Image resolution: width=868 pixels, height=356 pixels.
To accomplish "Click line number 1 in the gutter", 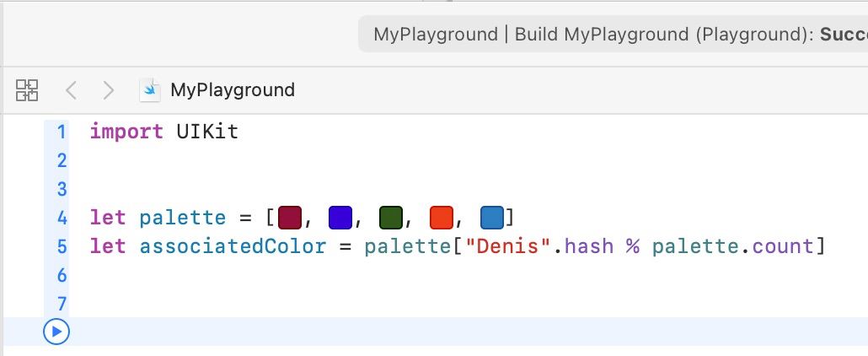I will coord(61,132).
